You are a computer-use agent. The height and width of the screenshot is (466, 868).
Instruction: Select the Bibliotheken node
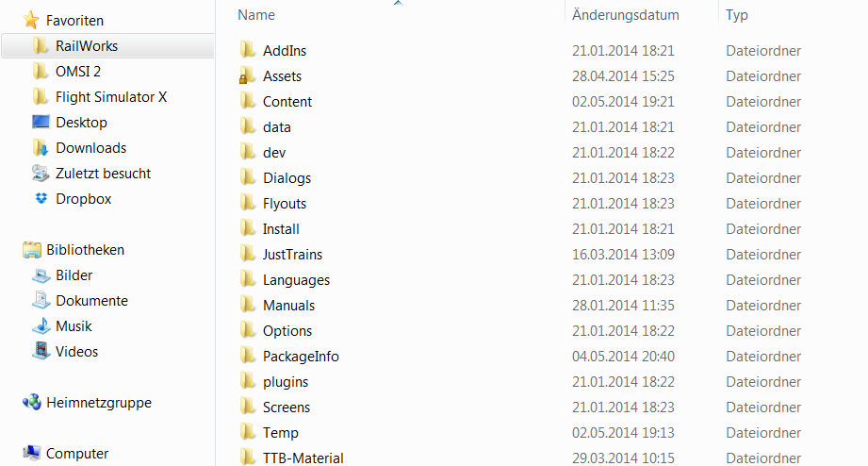pos(85,250)
